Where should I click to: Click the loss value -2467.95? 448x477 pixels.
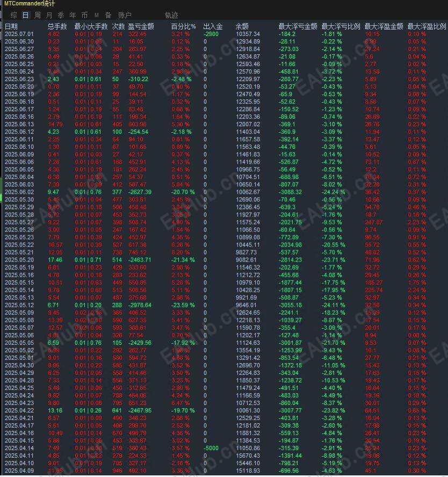point(140,410)
